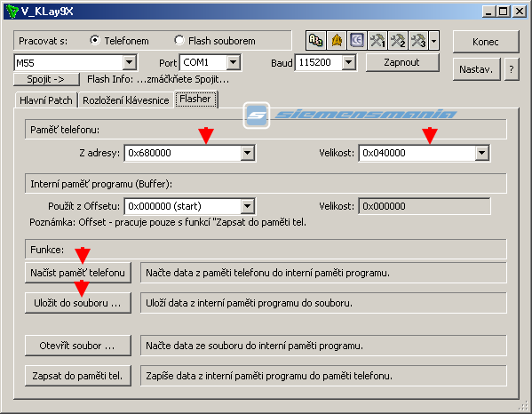532x414 pixels.
Task: Open tools preset number 1 icon
Action: pyautogui.click(x=377, y=41)
